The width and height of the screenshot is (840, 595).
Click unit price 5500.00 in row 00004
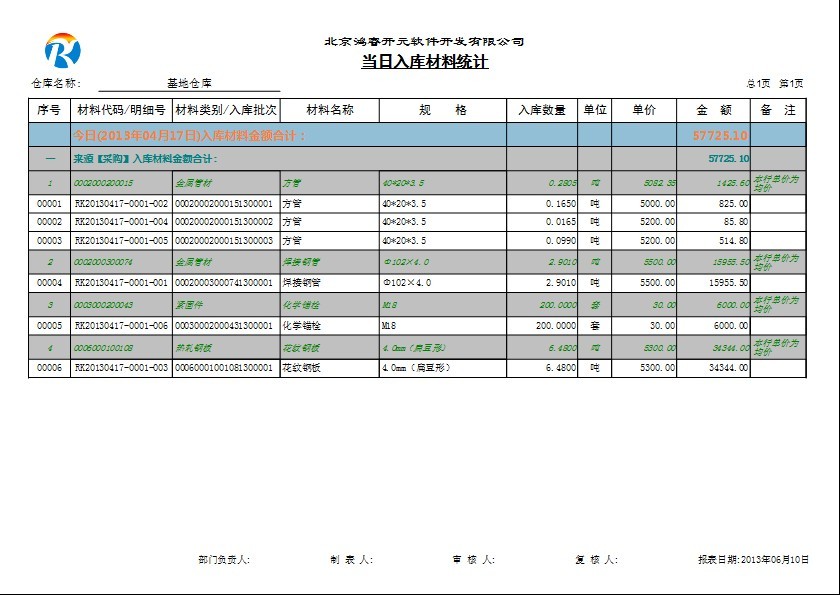tap(657, 283)
